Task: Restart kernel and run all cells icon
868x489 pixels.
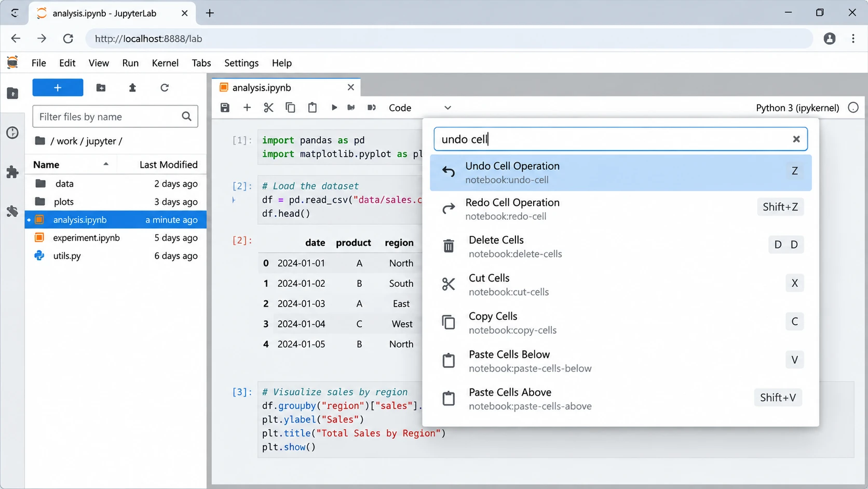Action: click(372, 108)
